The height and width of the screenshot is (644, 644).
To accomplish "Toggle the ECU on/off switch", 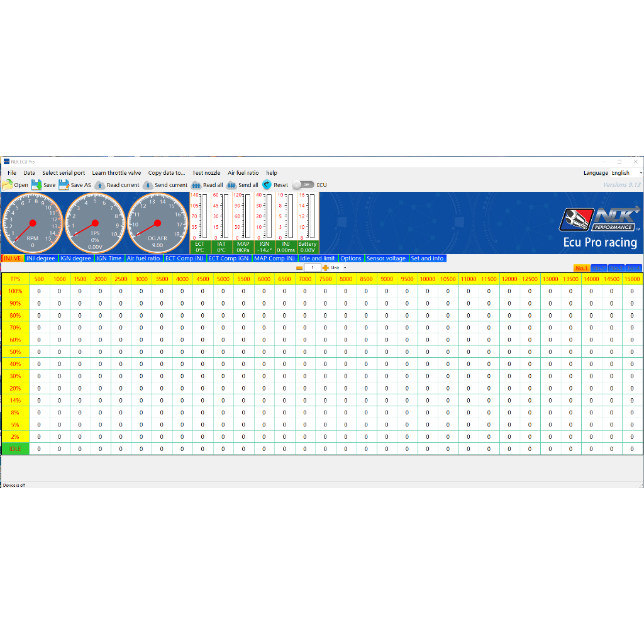I will pos(303,185).
